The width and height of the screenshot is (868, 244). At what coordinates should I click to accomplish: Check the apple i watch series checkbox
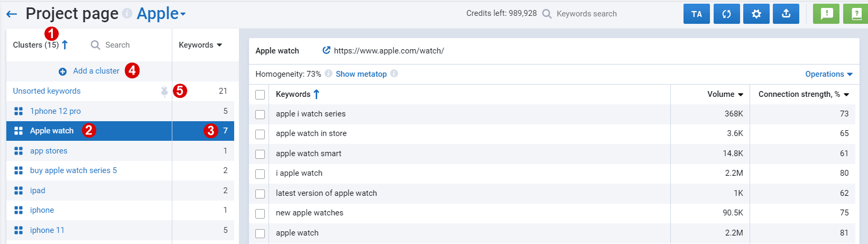[260, 114]
